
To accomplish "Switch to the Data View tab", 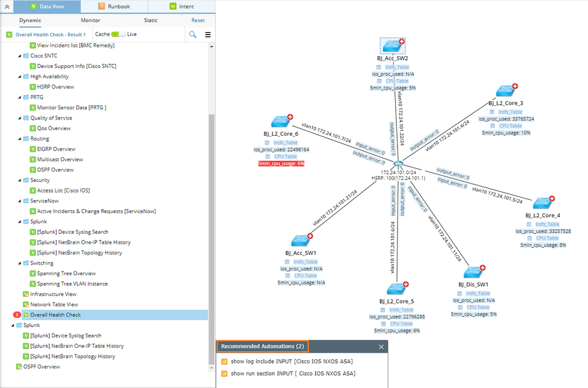I will click(47, 6).
